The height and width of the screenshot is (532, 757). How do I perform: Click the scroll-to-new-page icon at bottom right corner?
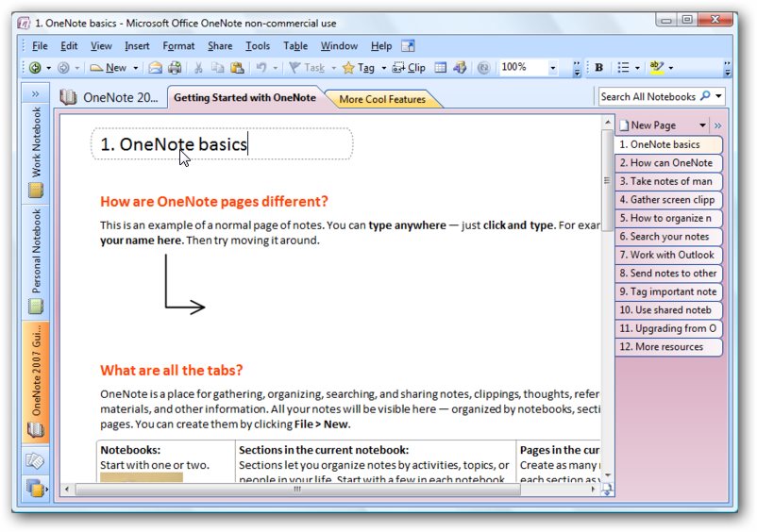[x=607, y=490]
